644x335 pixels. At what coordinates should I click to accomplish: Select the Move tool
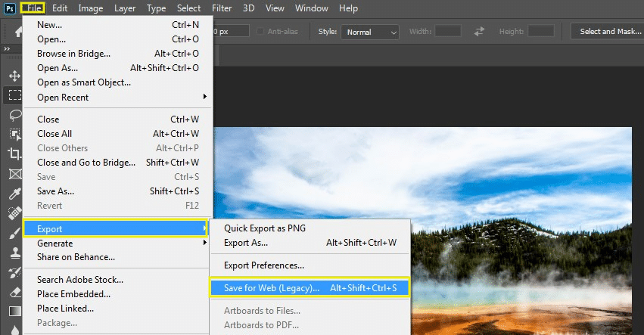(x=15, y=76)
